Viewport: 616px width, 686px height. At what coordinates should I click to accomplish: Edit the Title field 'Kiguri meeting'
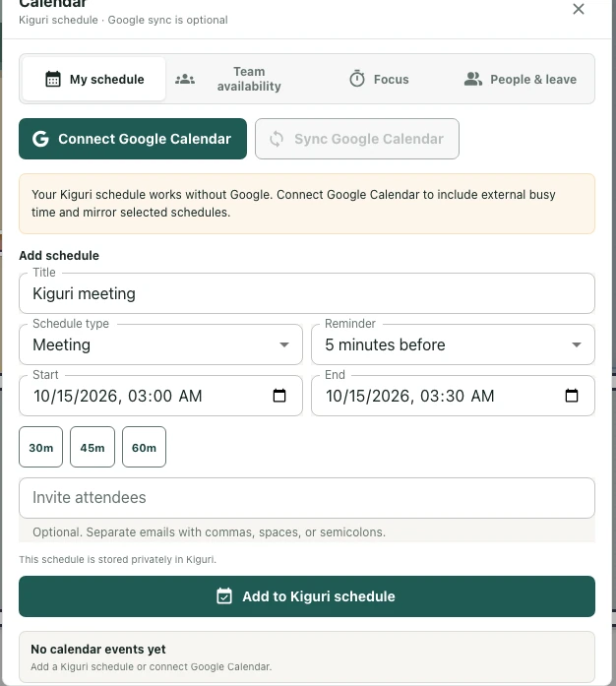coord(307,293)
